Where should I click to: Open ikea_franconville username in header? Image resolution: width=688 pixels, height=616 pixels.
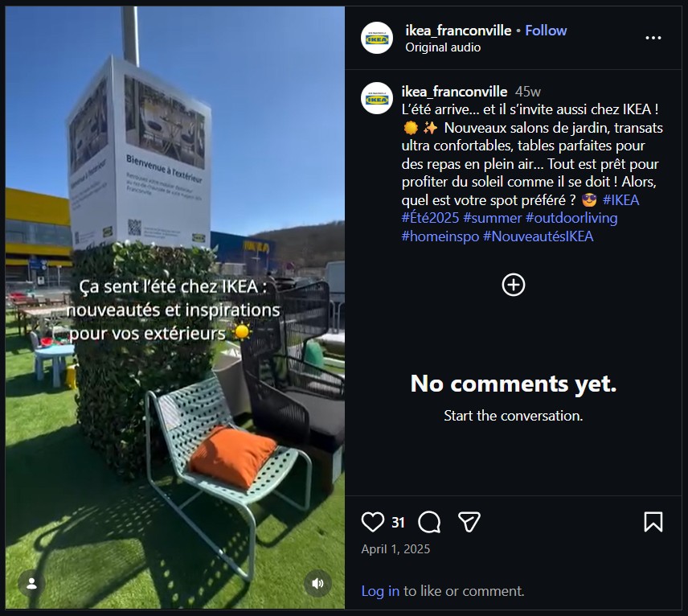click(x=458, y=31)
